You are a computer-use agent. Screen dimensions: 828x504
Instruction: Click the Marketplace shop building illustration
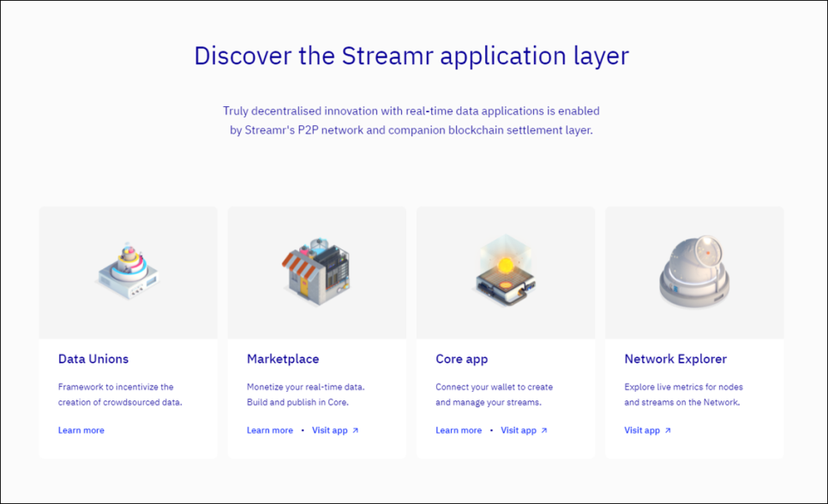coord(317,272)
